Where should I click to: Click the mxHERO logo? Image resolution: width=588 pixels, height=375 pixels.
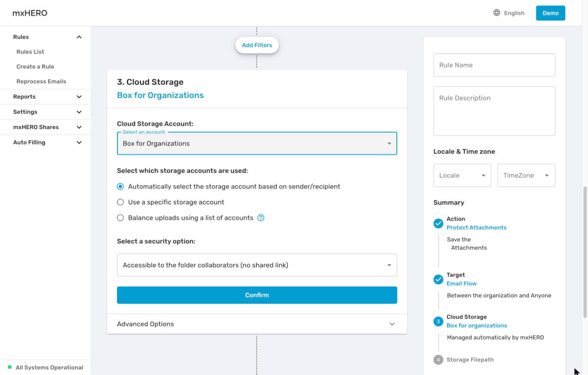30,13
